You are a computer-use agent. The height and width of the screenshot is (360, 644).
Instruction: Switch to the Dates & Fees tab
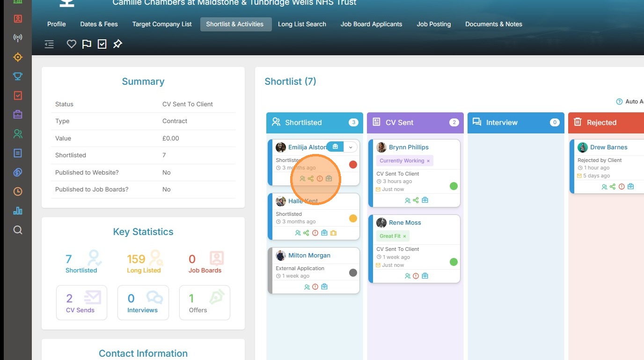point(99,24)
